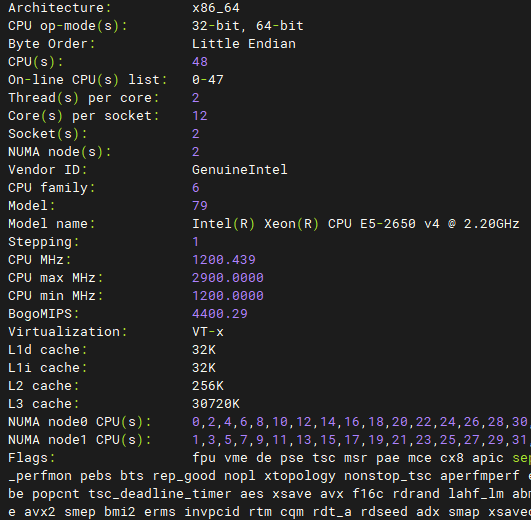531x520 pixels.
Task: Click the Little Endian byte order value
Action: 244,44
